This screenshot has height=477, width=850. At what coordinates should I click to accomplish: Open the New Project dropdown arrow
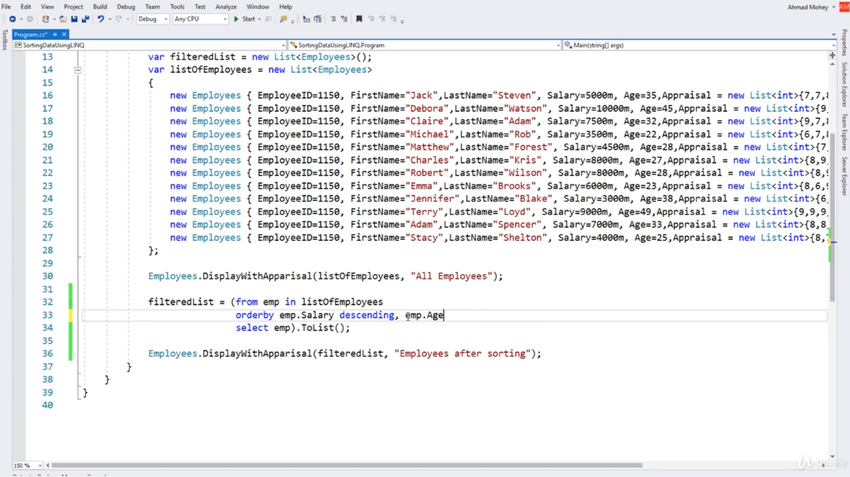[54, 19]
